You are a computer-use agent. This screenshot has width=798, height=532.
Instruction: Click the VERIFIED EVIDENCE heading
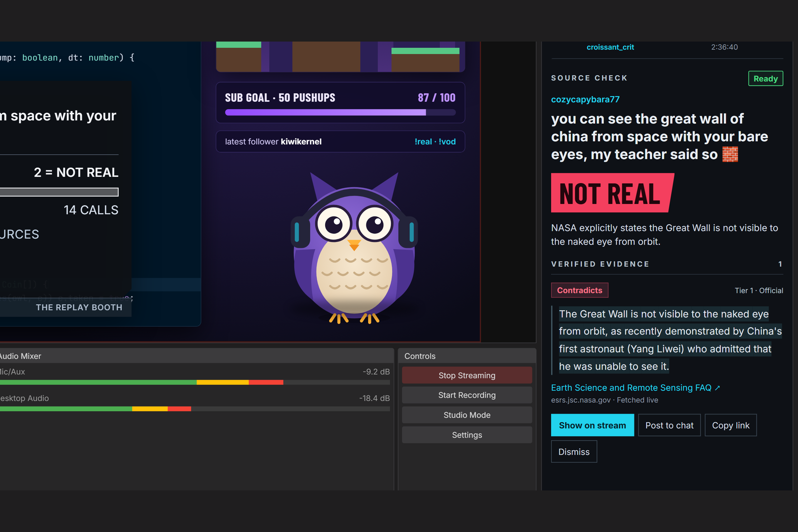point(600,264)
